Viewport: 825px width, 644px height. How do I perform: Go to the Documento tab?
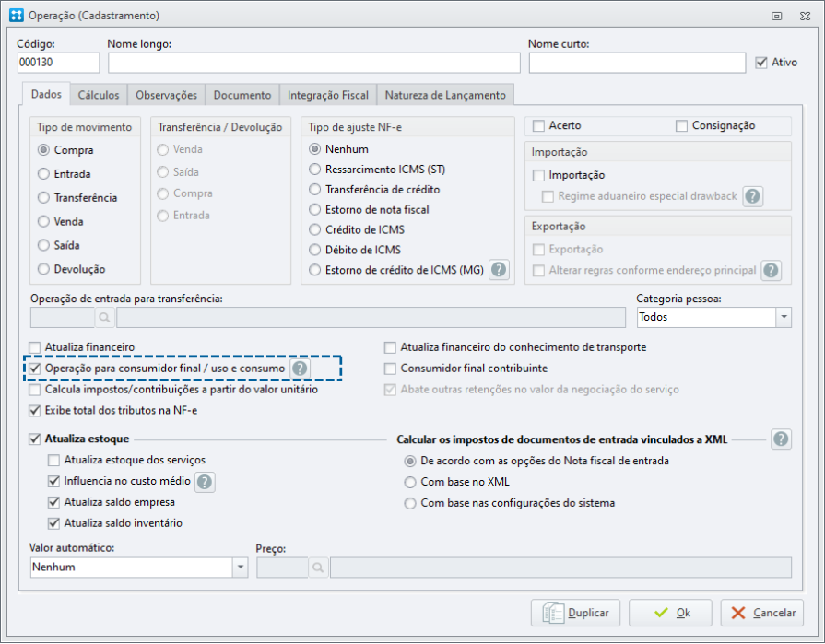coord(242,95)
